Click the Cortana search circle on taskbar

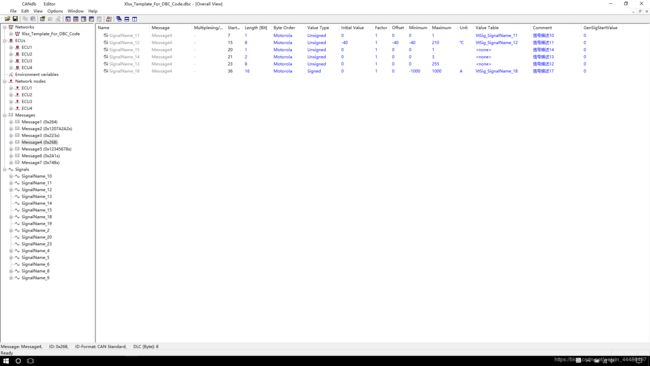click(18, 361)
